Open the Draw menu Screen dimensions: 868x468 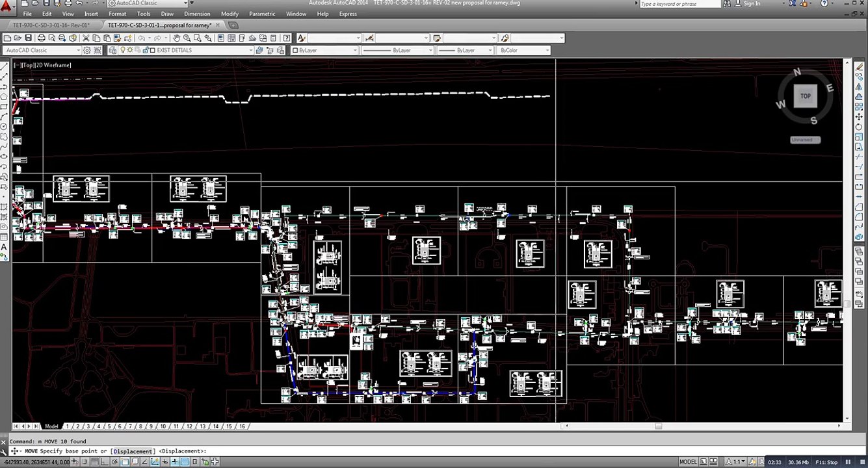click(167, 14)
